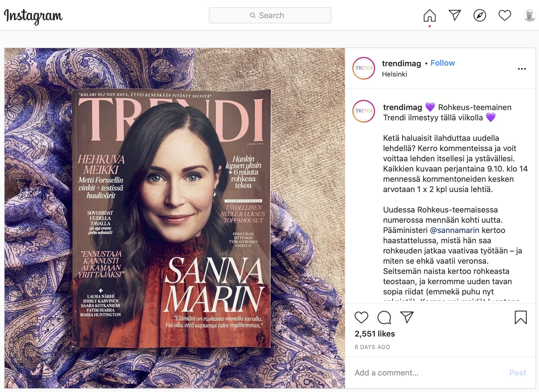
Task: Open the @sannamarin mention link
Action: pos(454,230)
